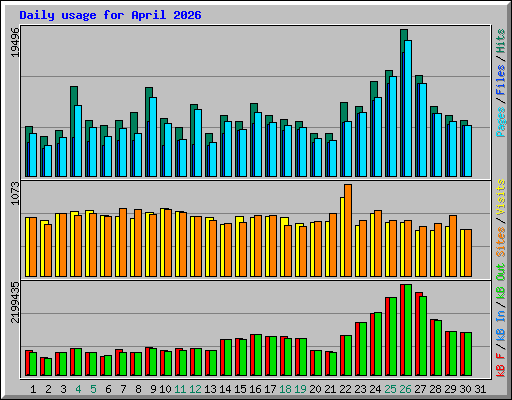
Task: Select day 10 on the x-axis
Action: coord(165,389)
